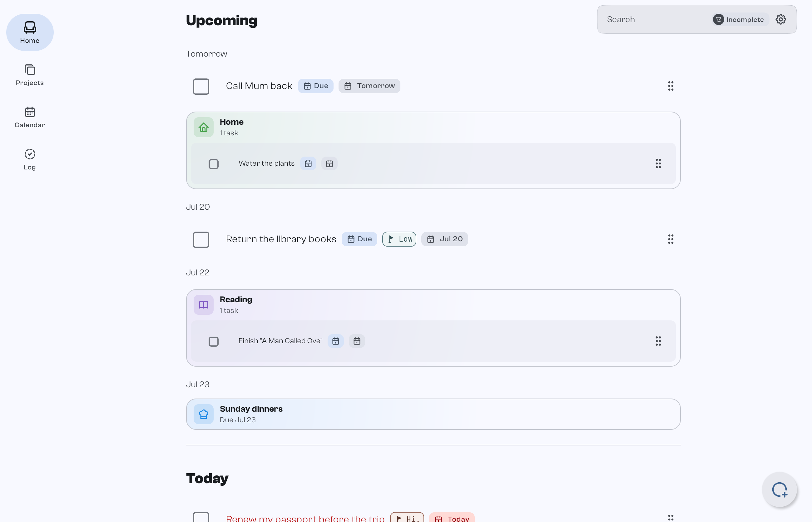Open the Sunday dinners project card

tap(433, 414)
